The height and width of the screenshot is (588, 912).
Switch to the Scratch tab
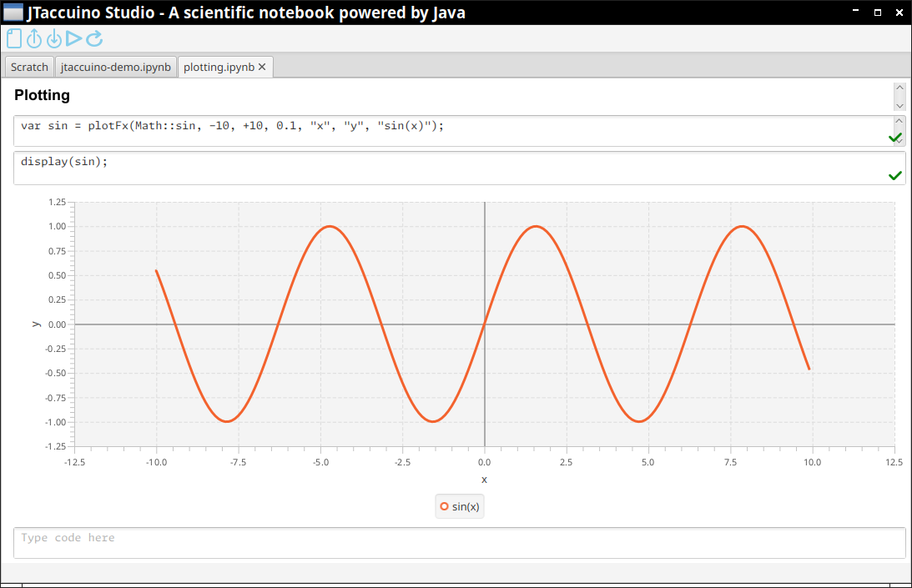click(x=29, y=68)
